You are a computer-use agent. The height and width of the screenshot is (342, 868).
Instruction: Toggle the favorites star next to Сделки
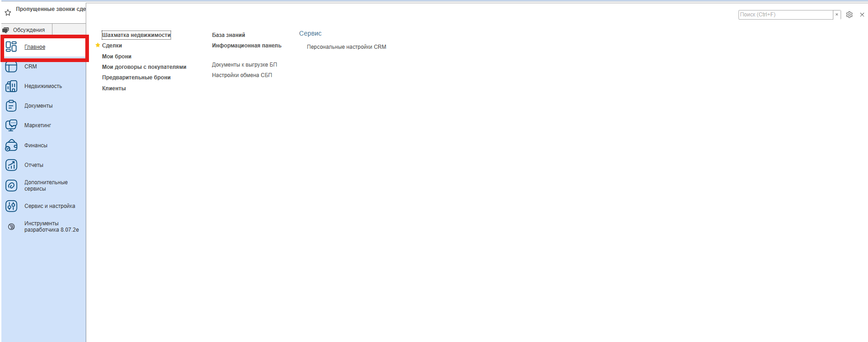[98, 46]
